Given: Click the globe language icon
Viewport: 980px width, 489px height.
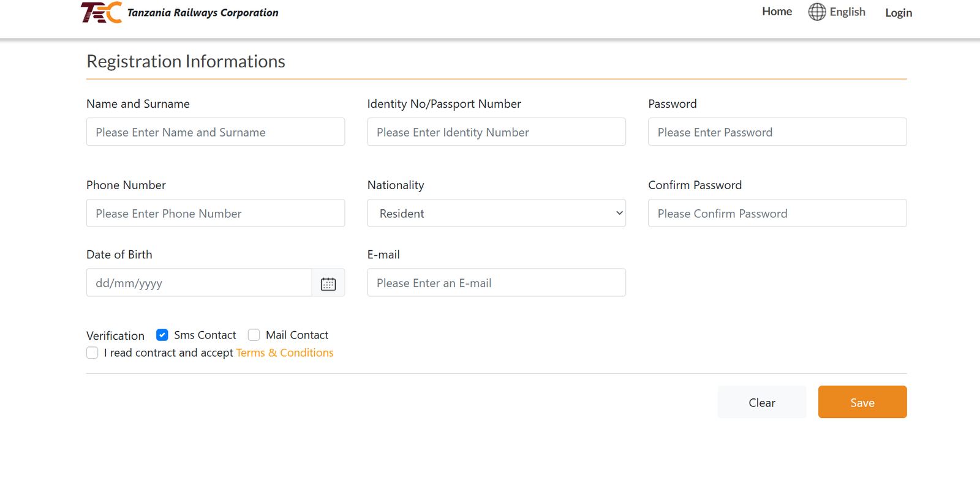Looking at the screenshot, I should click(x=817, y=12).
